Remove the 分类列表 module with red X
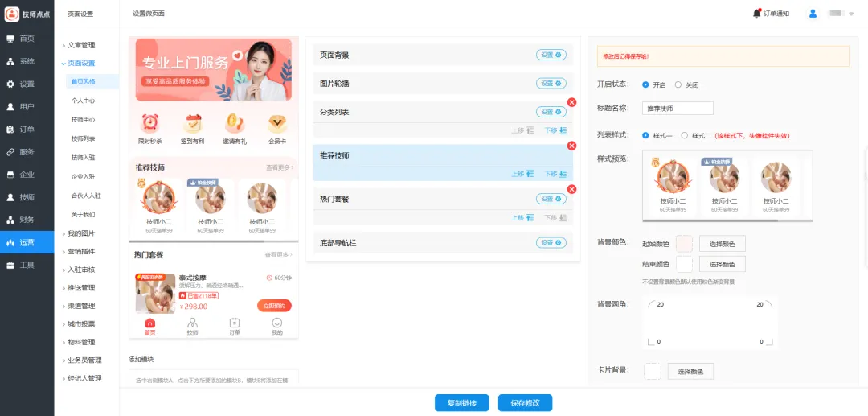868x416 pixels. pos(571,102)
